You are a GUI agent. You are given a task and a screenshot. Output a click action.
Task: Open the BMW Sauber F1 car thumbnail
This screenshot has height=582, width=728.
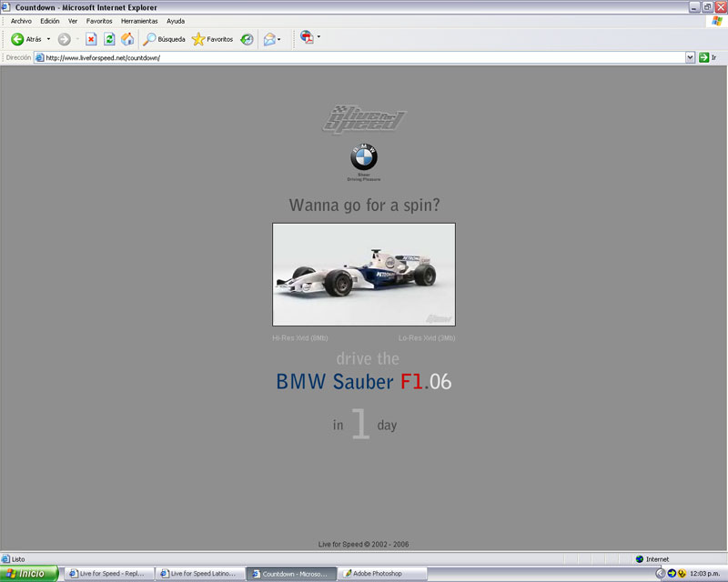coord(364,275)
